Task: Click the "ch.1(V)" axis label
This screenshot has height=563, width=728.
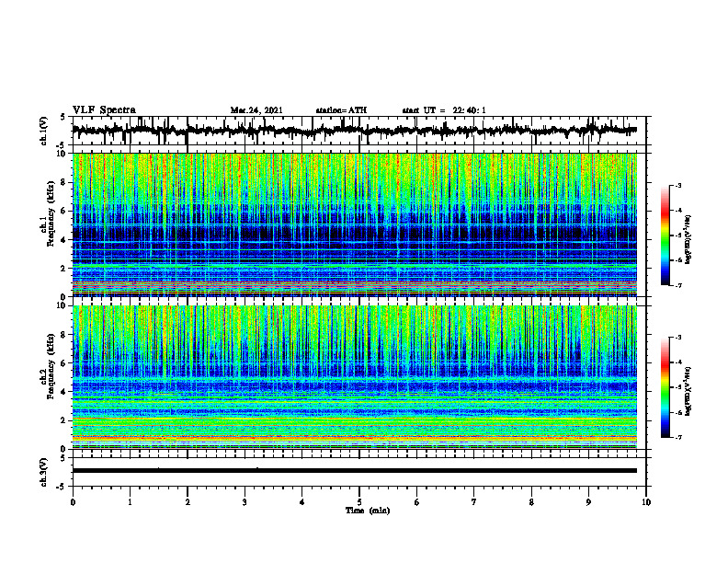Action: click(44, 131)
